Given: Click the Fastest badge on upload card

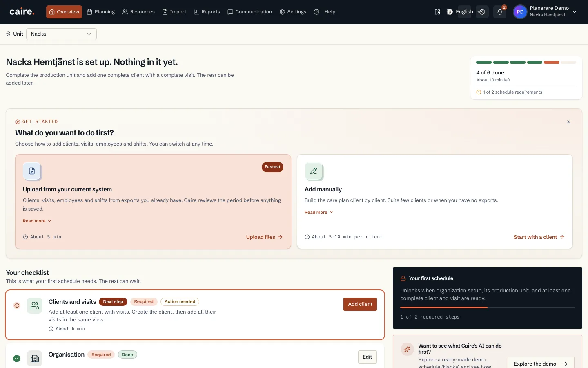Looking at the screenshot, I should point(272,167).
